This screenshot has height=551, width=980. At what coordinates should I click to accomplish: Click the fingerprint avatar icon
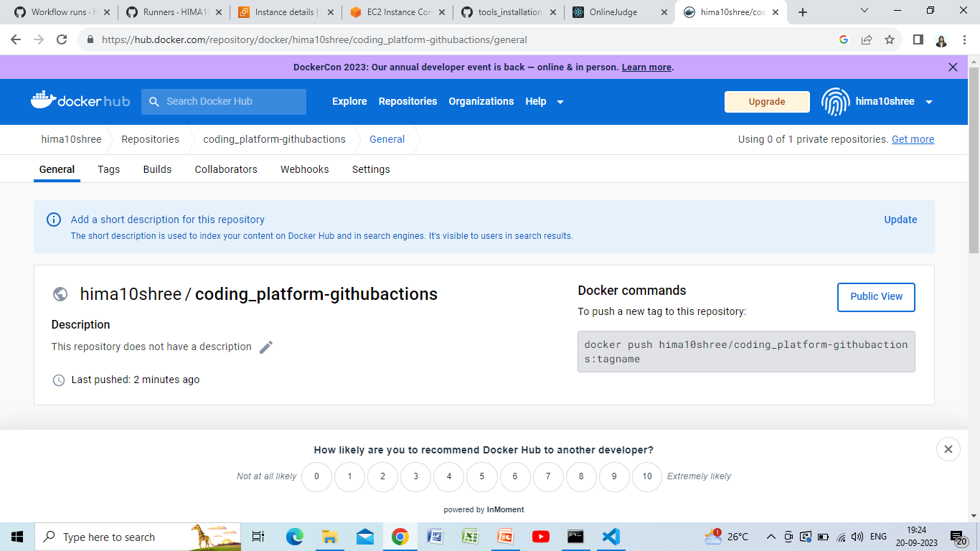tap(835, 102)
